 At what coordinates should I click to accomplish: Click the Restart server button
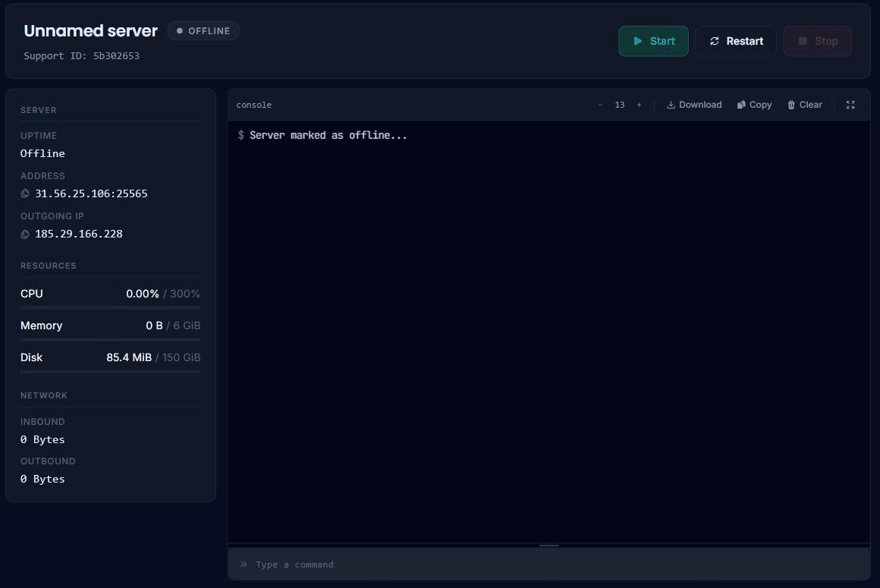tap(736, 41)
